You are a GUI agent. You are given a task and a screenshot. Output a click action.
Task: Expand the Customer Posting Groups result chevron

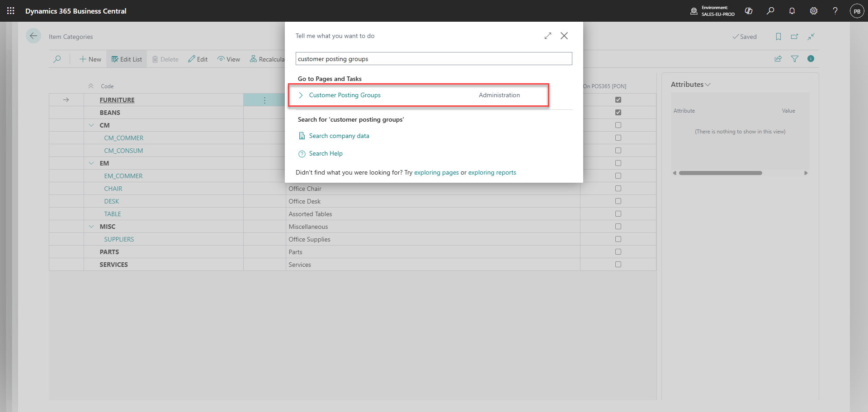pyautogui.click(x=301, y=95)
